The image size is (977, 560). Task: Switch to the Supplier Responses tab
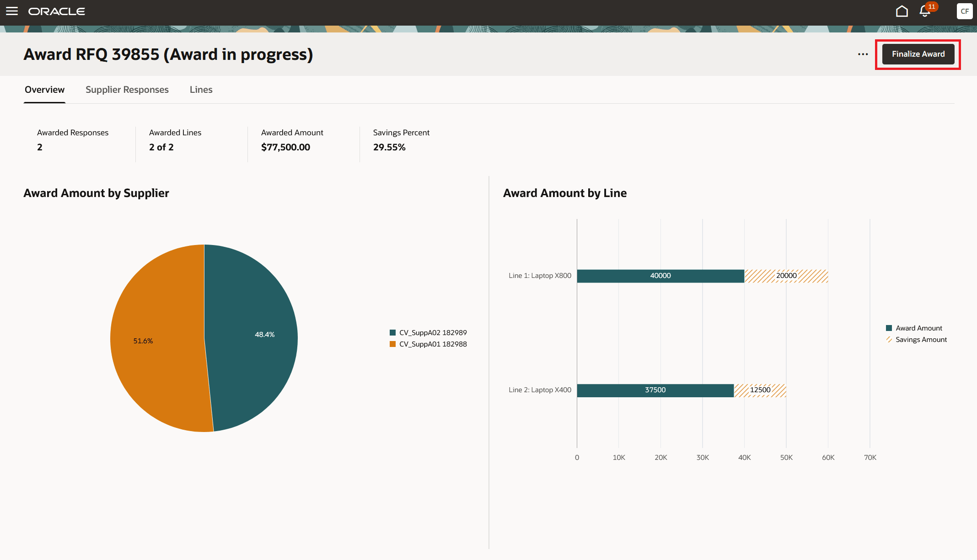click(x=127, y=90)
